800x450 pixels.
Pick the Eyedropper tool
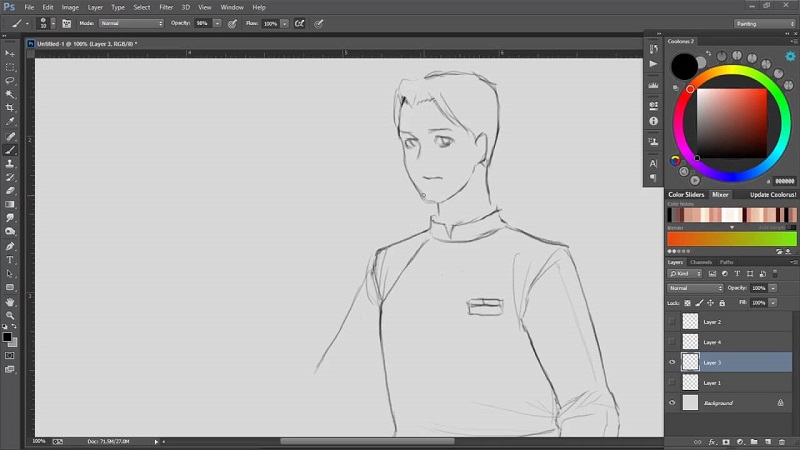(10, 121)
